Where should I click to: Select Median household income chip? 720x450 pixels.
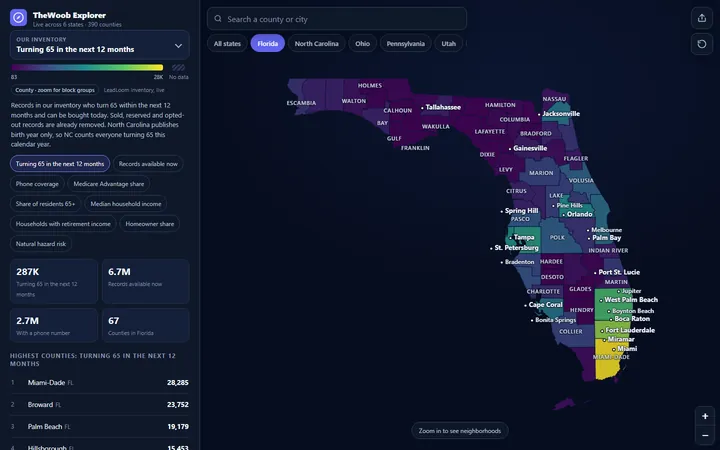tap(126, 204)
